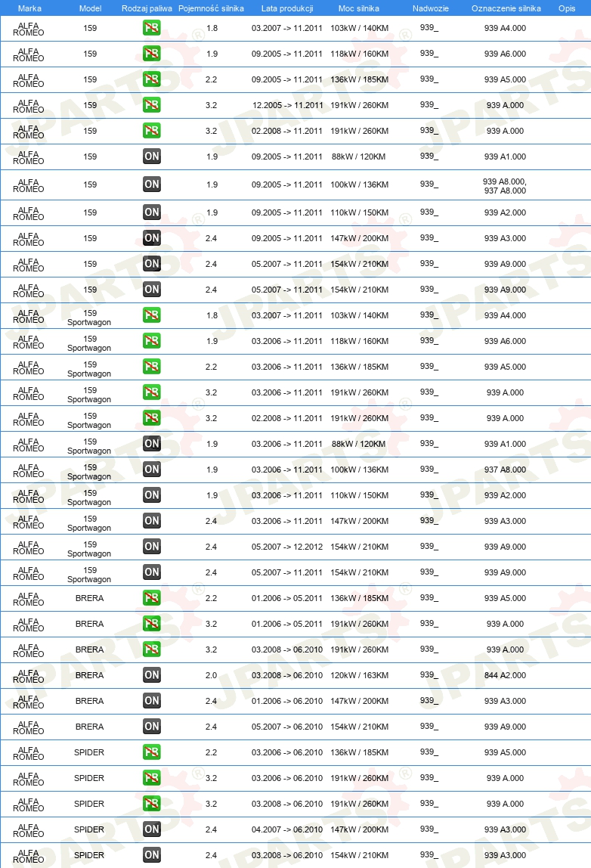Click diesel ON icon for 159 147kW row
591x868 pixels.
tap(152, 238)
